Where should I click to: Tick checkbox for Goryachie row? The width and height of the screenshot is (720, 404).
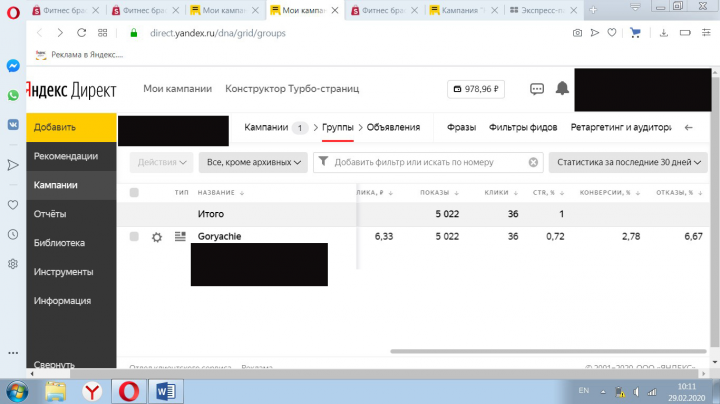point(134,236)
